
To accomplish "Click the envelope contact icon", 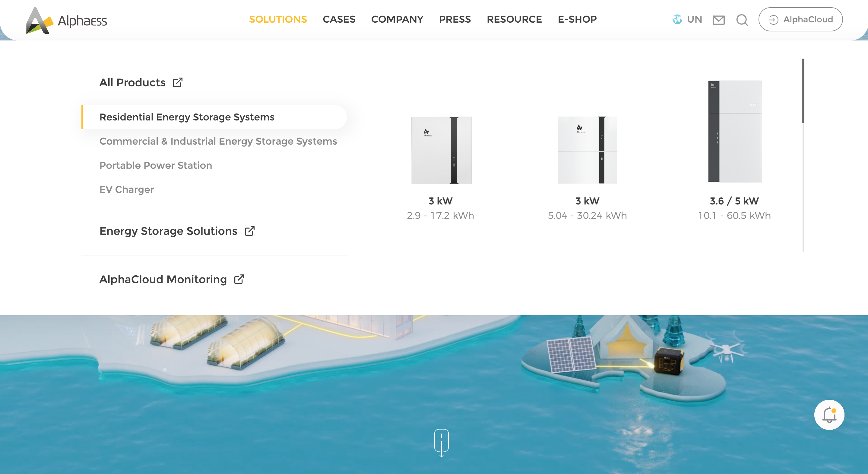I will pos(719,20).
